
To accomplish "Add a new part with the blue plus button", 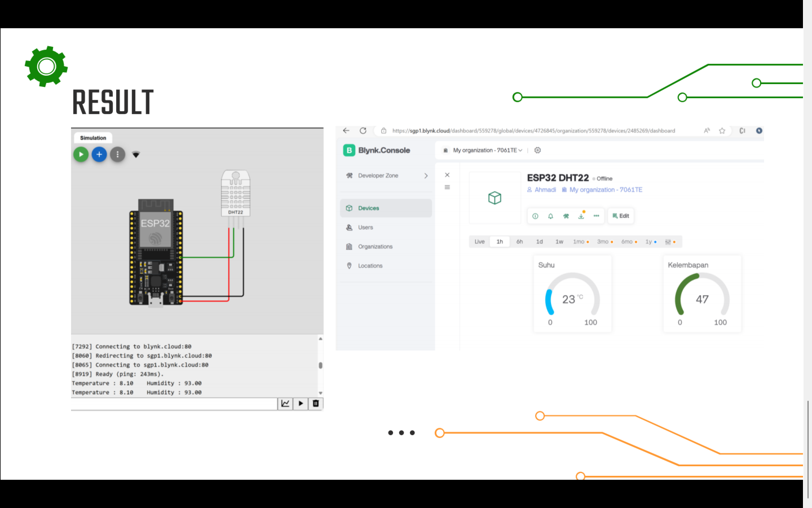I will pyautogui.click(x=99, y=155).
